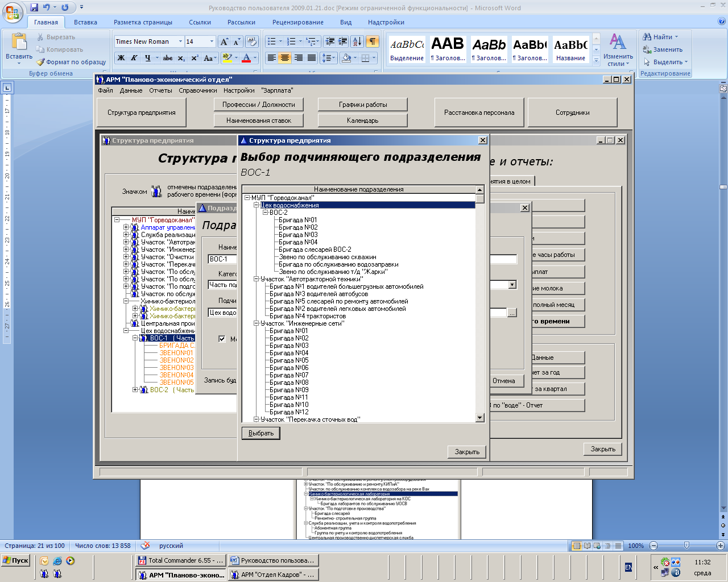The width and height of the screenshot is (728, 582).
Task: Select Цех водоснабжения in the dialog tree
Action: pos(289,205)
